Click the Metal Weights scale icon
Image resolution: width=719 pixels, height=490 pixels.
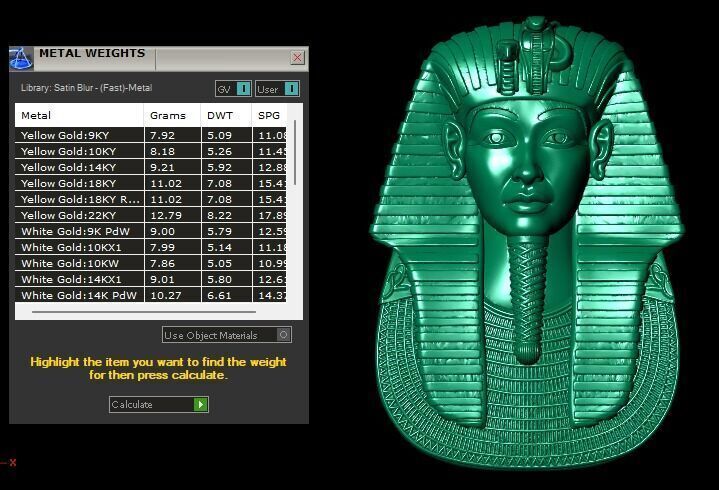21,59
